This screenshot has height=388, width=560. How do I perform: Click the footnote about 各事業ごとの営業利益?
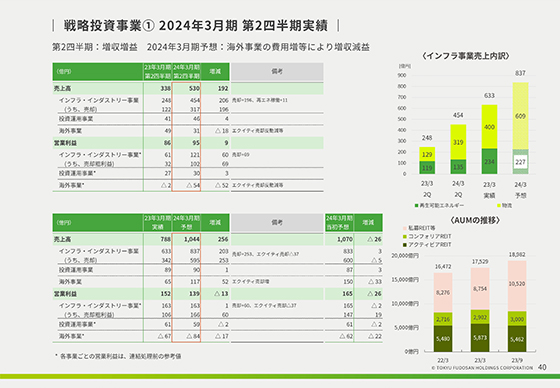118,356
